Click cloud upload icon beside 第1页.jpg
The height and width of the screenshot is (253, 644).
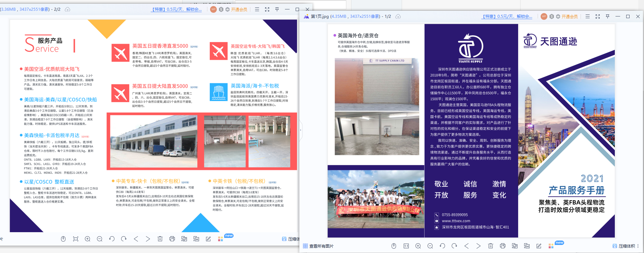pyautogui.click(x=398, y=16)
